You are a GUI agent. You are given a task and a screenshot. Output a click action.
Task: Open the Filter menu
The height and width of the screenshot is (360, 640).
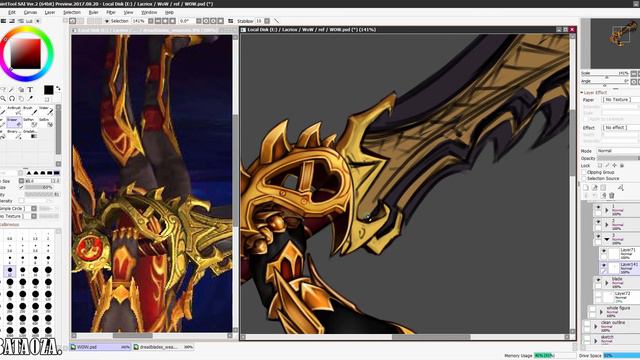111,12
